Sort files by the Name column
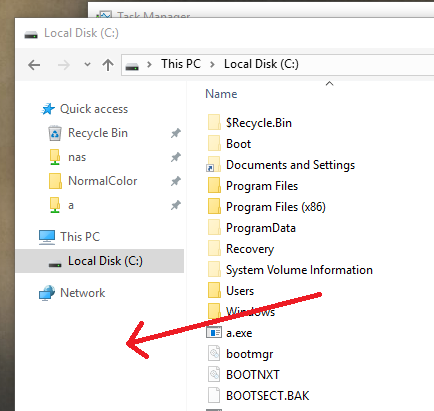The height and width of the screenshot is (411, 434). 221,94
